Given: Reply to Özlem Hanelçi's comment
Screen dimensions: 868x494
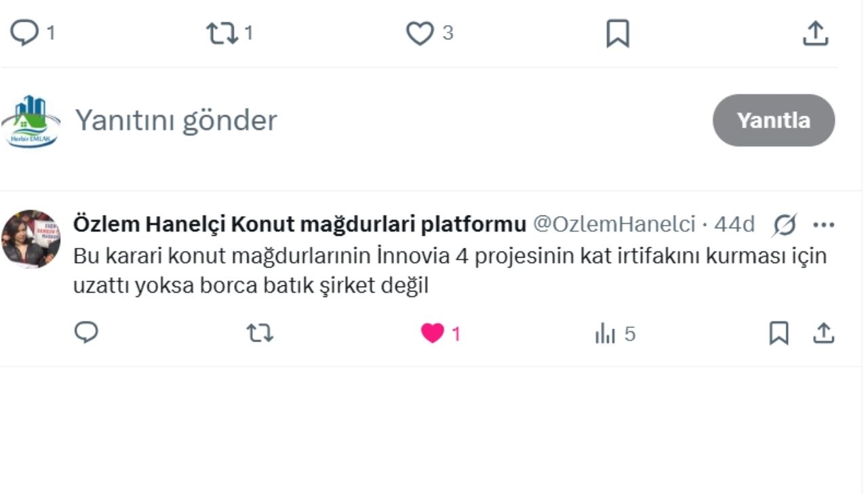Looking at the screenshot, I should [x=86, y=333].
